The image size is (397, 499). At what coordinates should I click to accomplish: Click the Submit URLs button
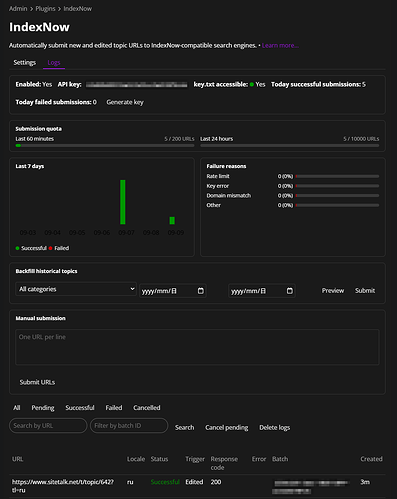click(x=37, y=382)
